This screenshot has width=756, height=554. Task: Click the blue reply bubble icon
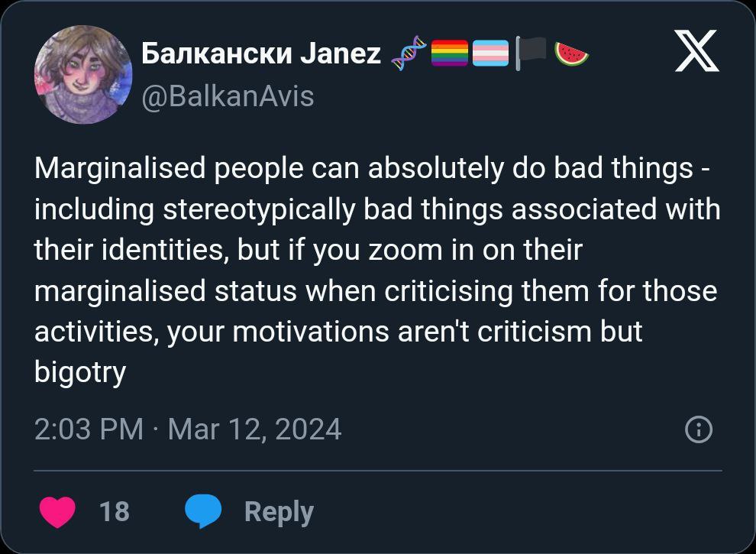[203, 511]
